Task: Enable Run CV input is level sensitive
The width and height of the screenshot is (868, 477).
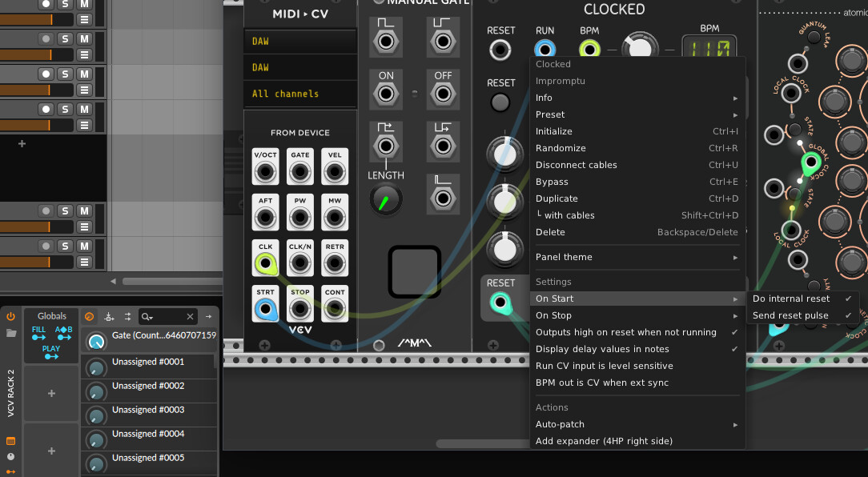Action: click(637, 366)
